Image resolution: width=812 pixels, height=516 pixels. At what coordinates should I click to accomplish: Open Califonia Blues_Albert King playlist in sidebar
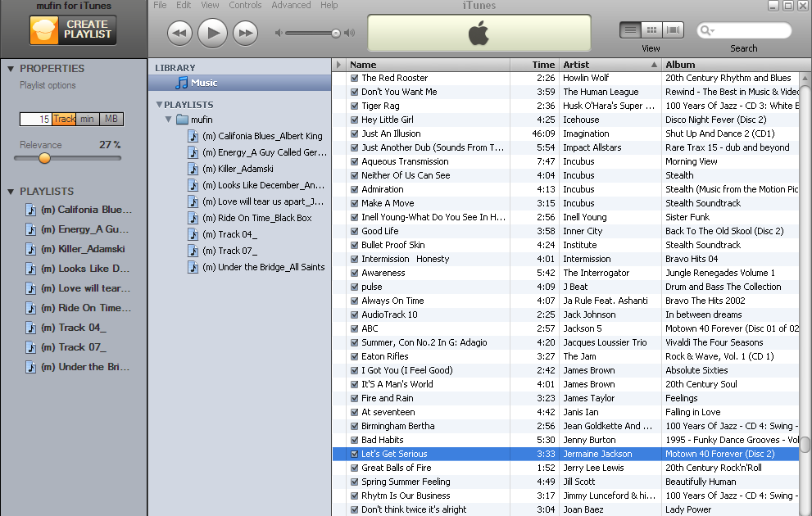[255, 136]
